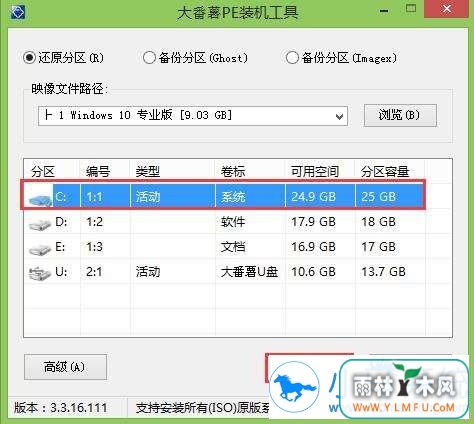Click the C: drive icon
474x424 pixels.
[x=40, y=199]
